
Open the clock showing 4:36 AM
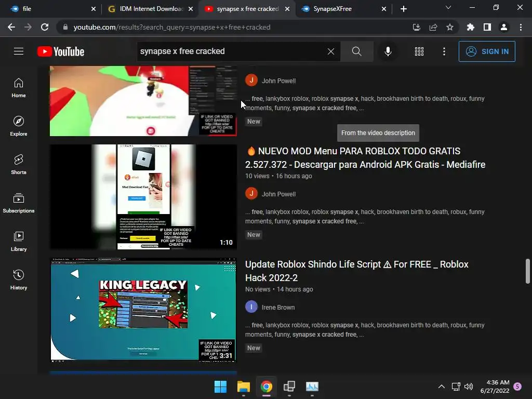pos(495,387)
